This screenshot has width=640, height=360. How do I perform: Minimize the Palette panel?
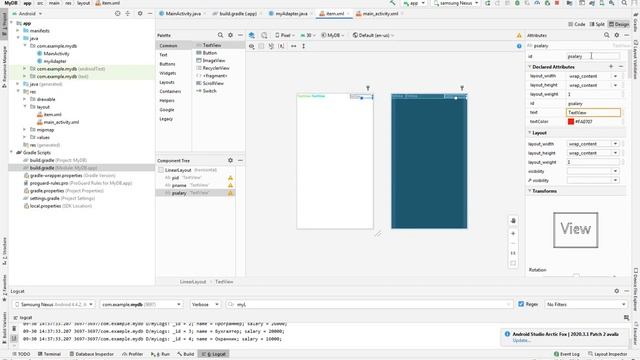pyautogui.click(x=240, y=35)
